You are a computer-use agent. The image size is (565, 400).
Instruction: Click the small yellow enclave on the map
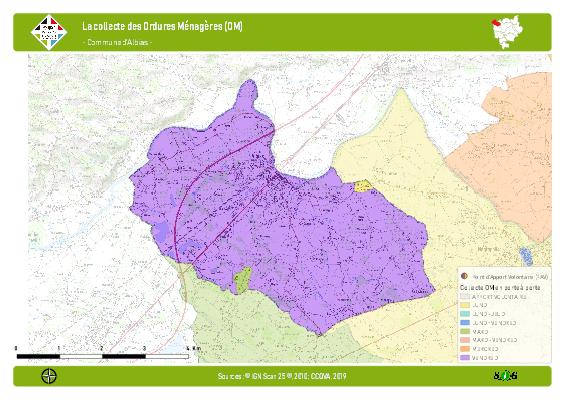pyautogui.click(x=363, y=186)
